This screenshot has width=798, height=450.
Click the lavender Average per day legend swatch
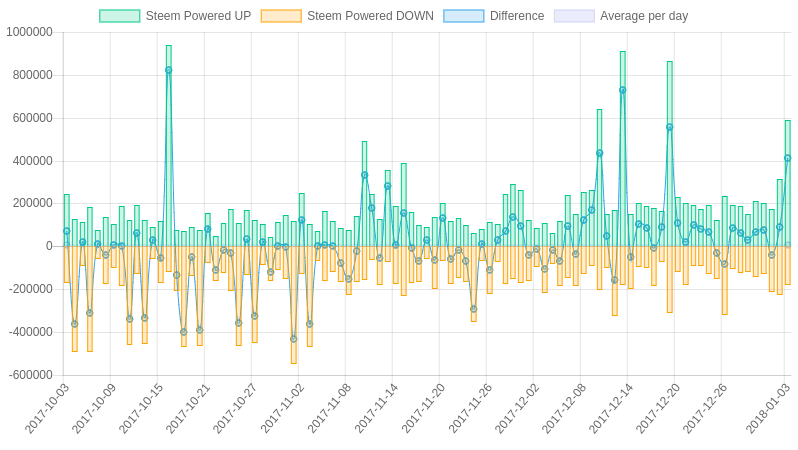tap(574, 16)
